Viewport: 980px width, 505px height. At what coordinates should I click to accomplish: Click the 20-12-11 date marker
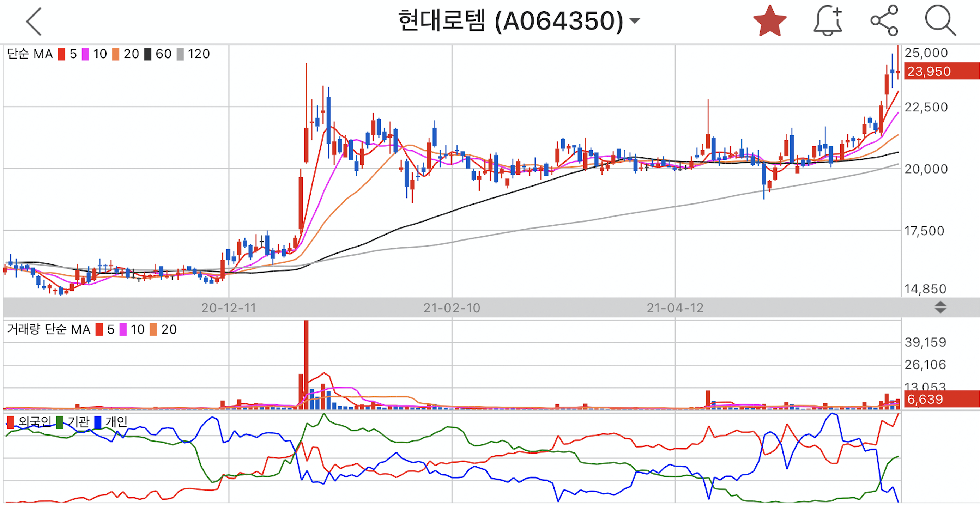pyautogui.click(x=229, y=308)
